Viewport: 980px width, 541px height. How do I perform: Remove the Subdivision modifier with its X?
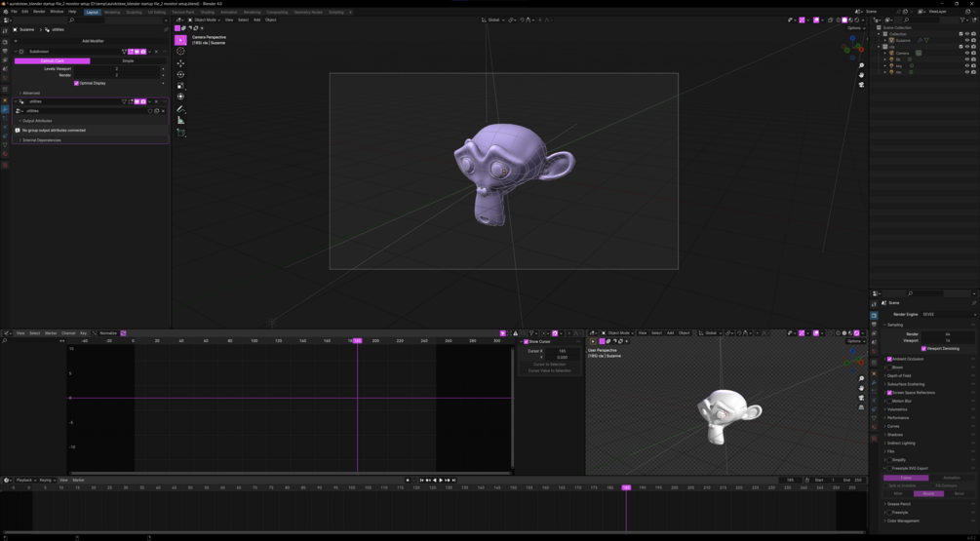click(156, 52)
